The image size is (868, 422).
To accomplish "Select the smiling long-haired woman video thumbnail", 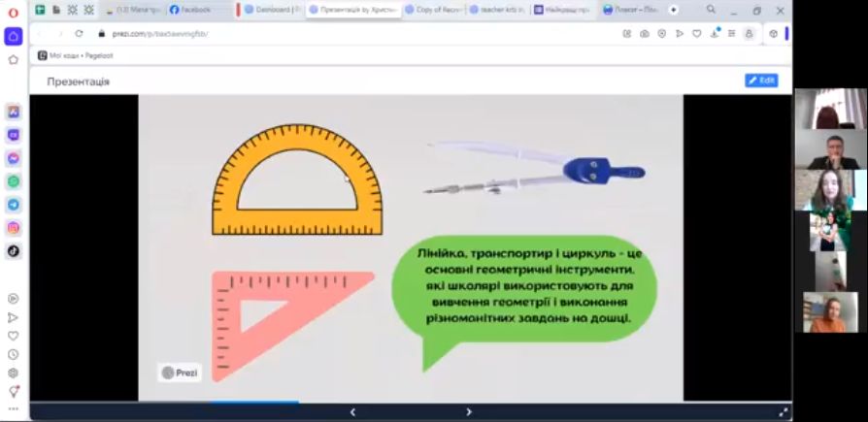I will pos(831,190).
